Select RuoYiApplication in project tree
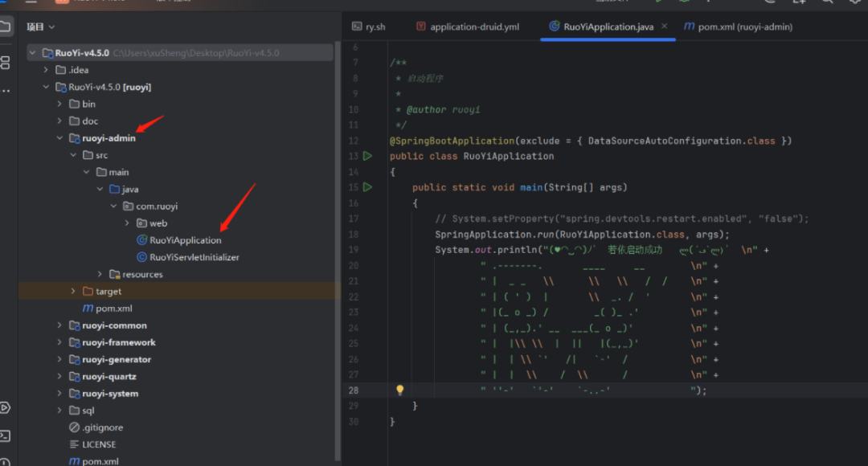Viewport: 868px width, 466px height. pyautogui.click(x=186, y=240)
